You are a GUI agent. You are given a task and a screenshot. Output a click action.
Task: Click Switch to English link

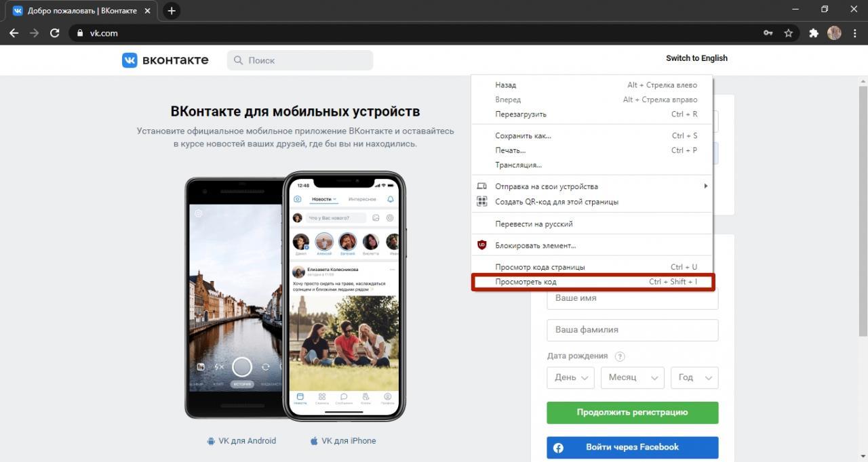[x=696, y=58]
